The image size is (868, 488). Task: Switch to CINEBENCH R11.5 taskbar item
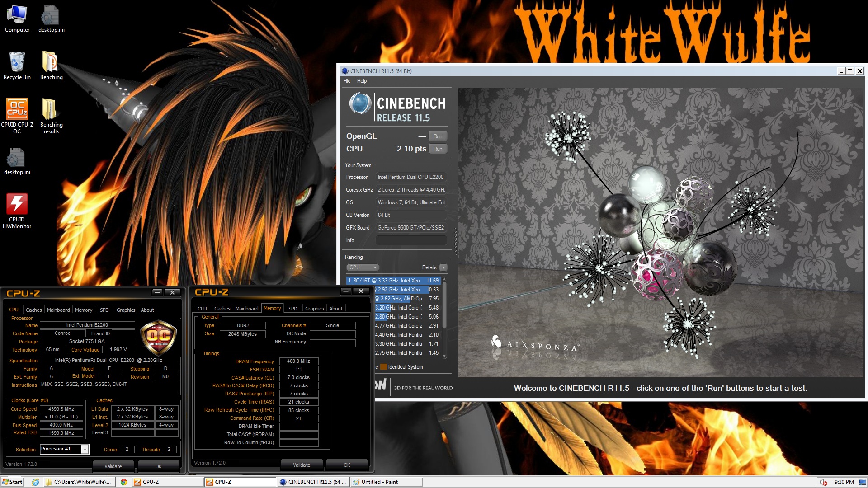pyautogui.click(x=313, y=482)
